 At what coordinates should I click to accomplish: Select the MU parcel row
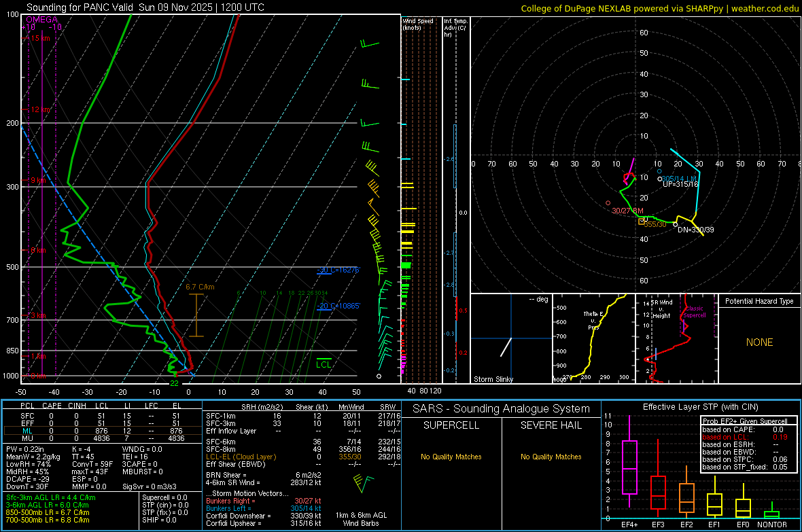101,438
